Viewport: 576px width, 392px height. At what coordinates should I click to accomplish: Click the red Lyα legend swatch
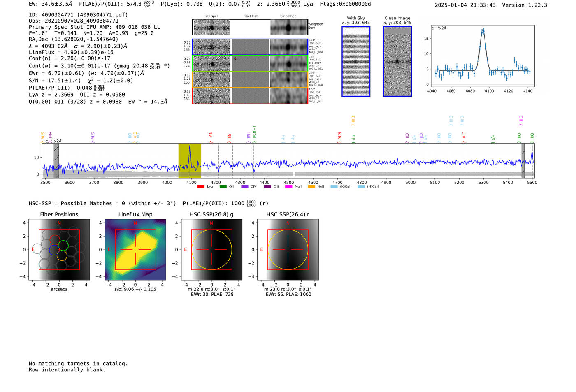201,186
